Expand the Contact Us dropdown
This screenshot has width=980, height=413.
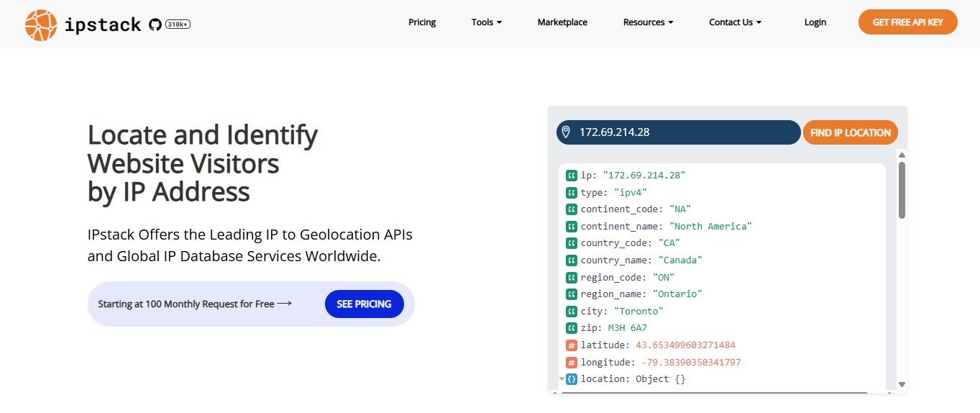[735, 22]
